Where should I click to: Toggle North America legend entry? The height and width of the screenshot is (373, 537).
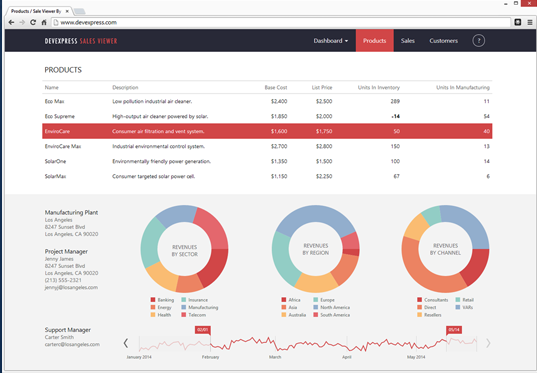(332, 308)
